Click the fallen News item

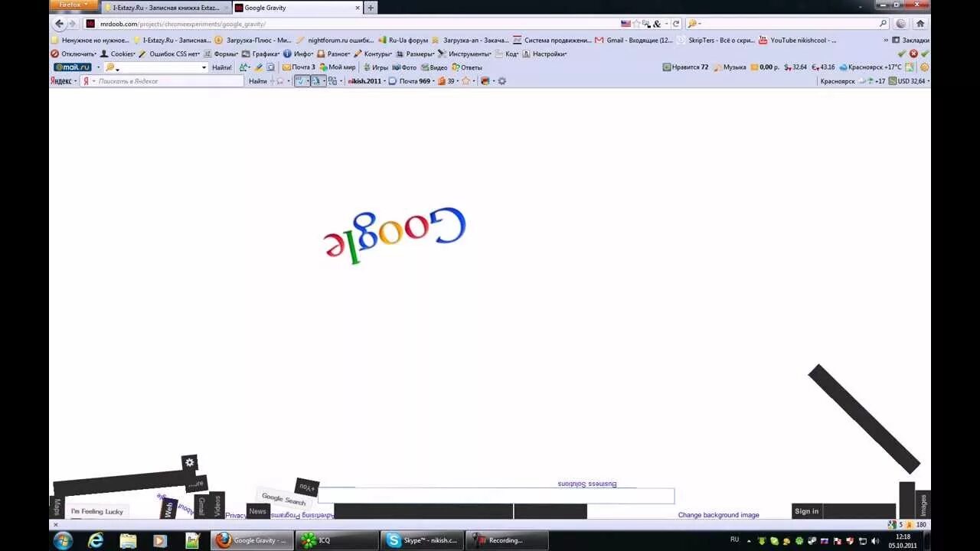[x=258, y=511]
